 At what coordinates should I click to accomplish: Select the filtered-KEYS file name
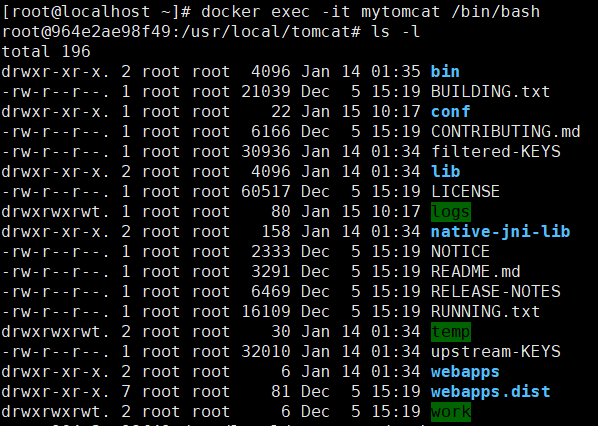[x=495, y=152]
